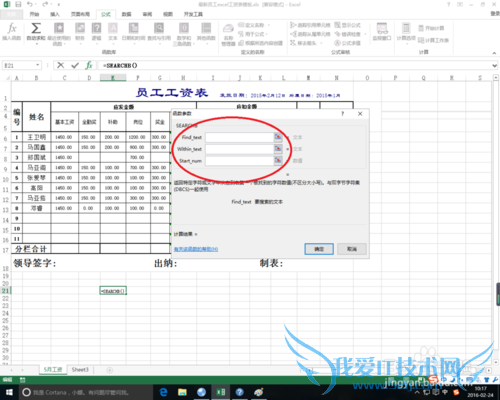Open the Name Box dropdown arrow

[x=38, y=65]
